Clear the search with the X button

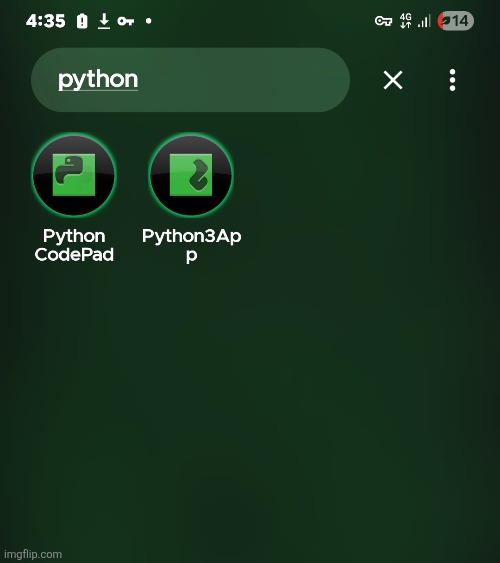click(x=393, y=80)
